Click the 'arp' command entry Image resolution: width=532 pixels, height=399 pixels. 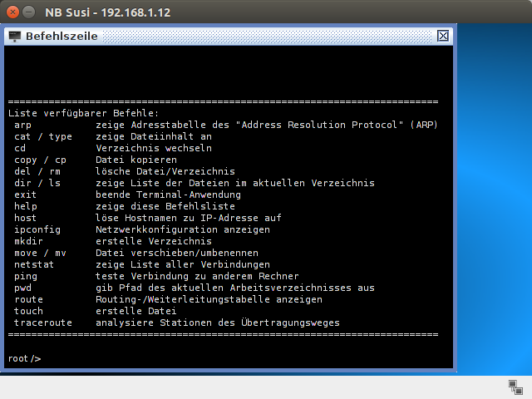click(x=23, y=125)
